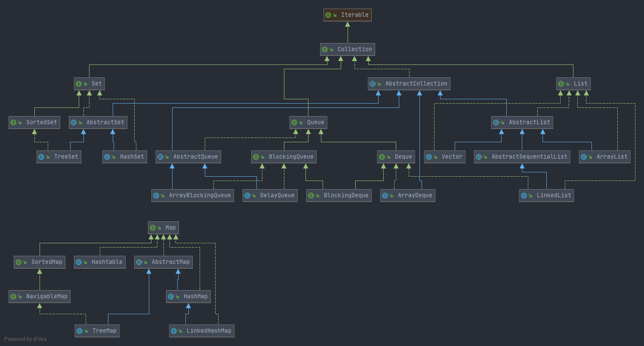Click the interface icon on Set node
The height and width of the screenshot is (346, 644).
coord(78,84)
